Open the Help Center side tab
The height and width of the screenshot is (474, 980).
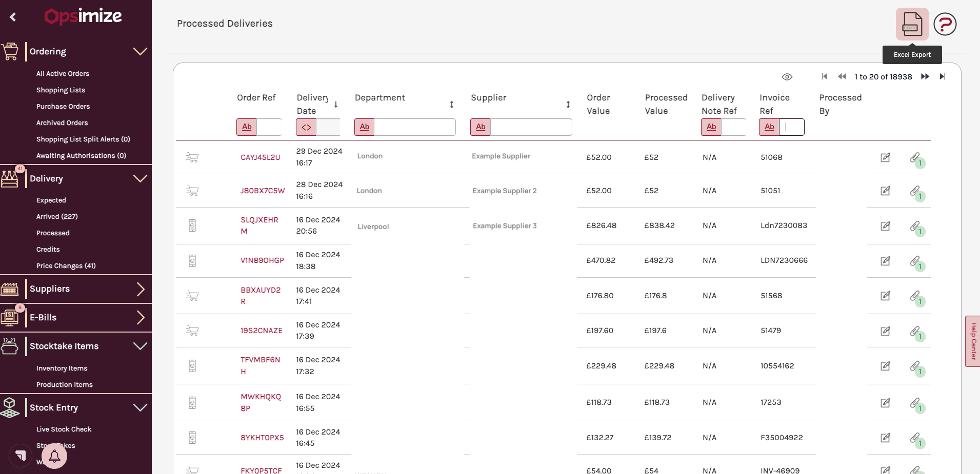[x=973, y=341]
